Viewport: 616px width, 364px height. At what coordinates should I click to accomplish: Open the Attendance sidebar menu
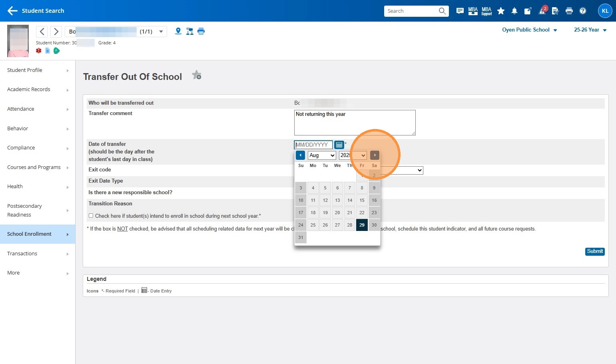37,109
